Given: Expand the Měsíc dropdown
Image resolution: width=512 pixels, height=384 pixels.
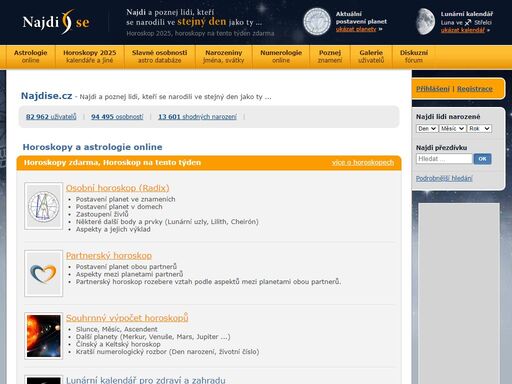Looking at the screenshot, I should (452, 128).
